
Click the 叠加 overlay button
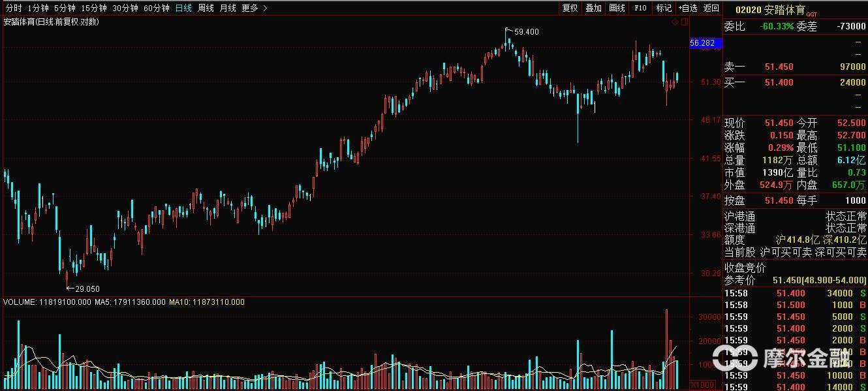pyautogui.click(x=593, y=8)
